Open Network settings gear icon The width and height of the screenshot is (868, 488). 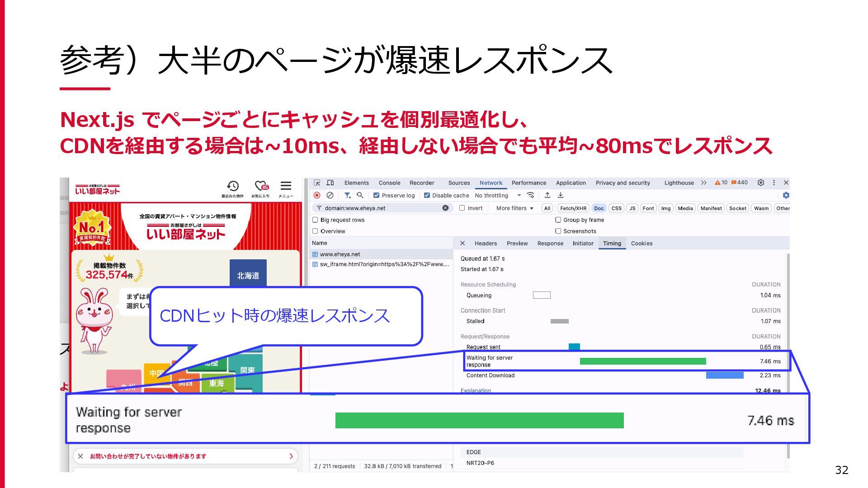pyautogui.click(x=786, y=195)
